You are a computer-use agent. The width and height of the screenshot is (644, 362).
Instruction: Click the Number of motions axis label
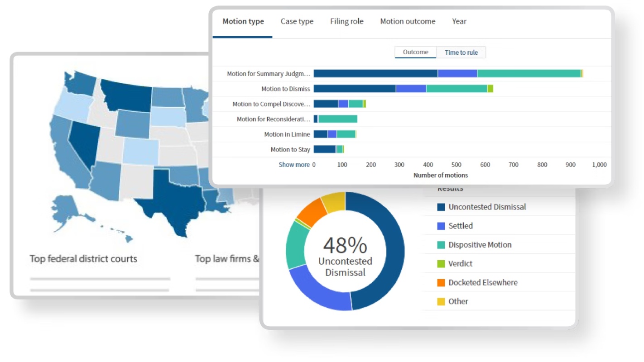(x=441, y=175)
